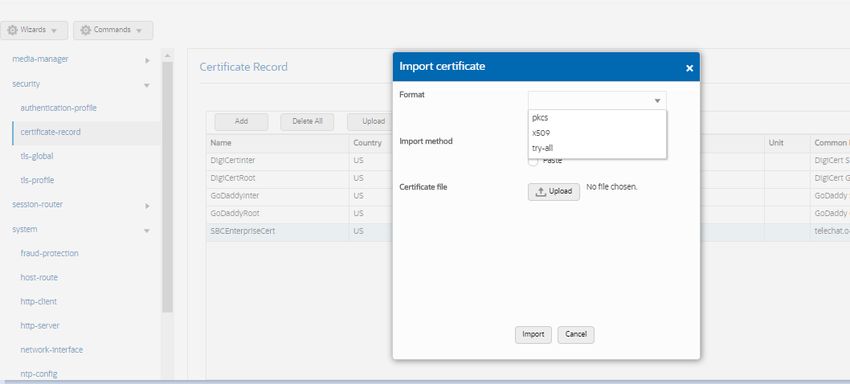Screen dimensions: 850x384
Task: Select the Paste import method radio
Action: pyautogui.click(x=533, y=161)
